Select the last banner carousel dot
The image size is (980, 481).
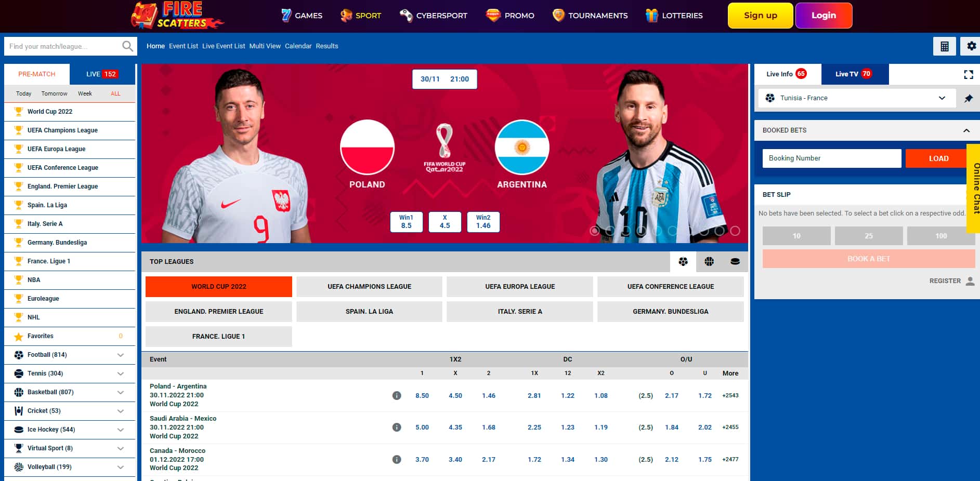[x=735, y=231]
